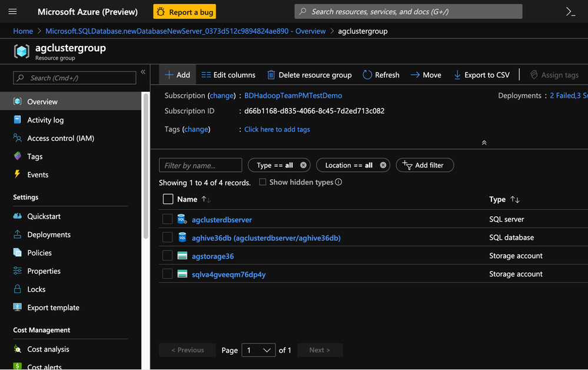Screen dimensions: 588x370
Task: Open the hamburger portal menu
Action: (12, 12)
